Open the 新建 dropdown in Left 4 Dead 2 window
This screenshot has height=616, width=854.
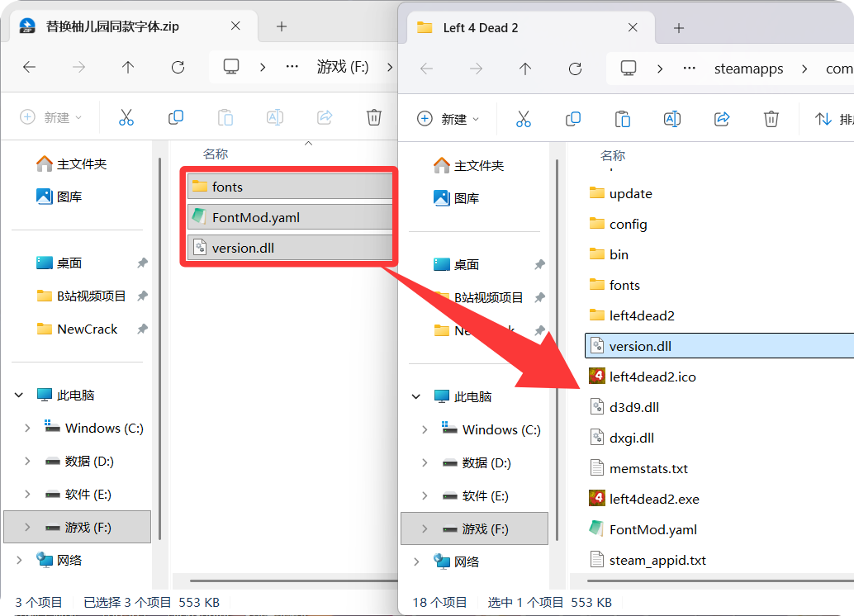pos(448,119)
